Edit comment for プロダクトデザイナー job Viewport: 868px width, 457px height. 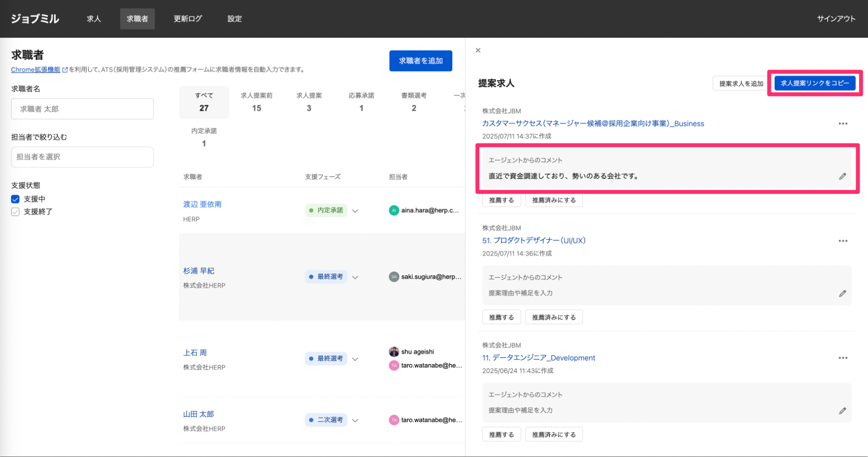(842, 294)
